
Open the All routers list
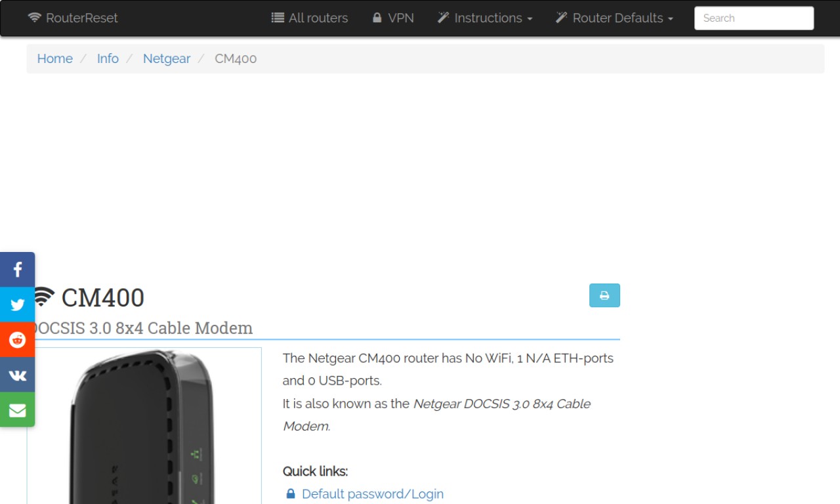point(310,18)
